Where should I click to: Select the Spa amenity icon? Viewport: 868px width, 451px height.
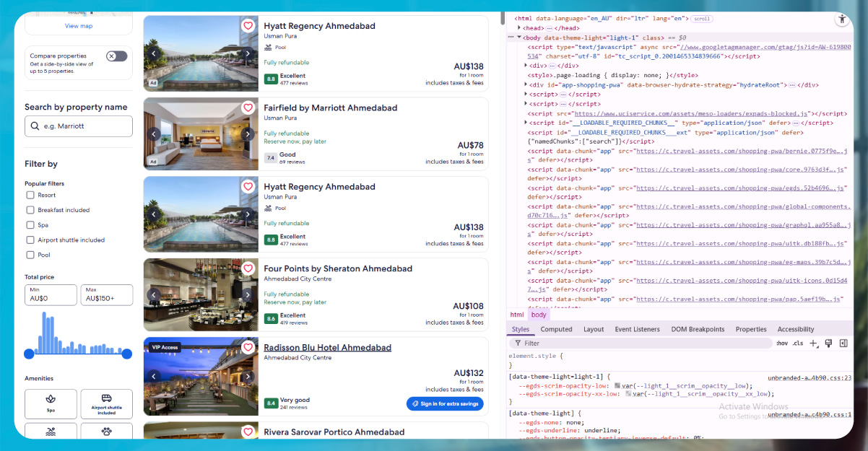51,404
